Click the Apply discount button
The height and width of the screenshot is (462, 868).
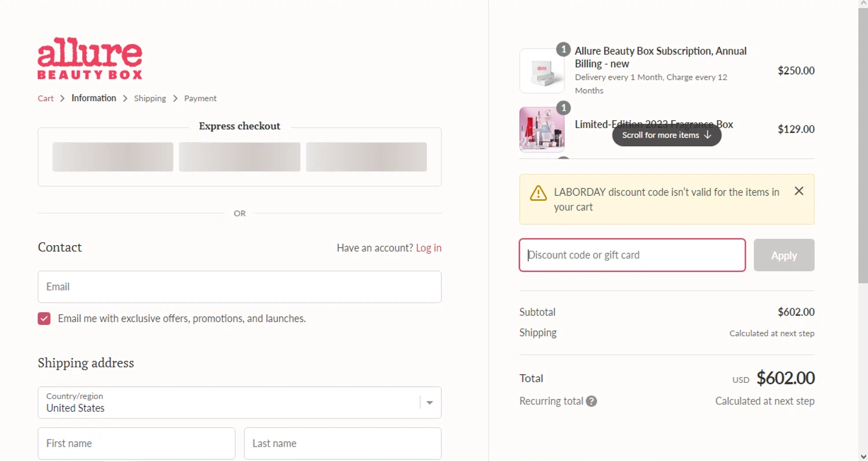pos(784,255)
